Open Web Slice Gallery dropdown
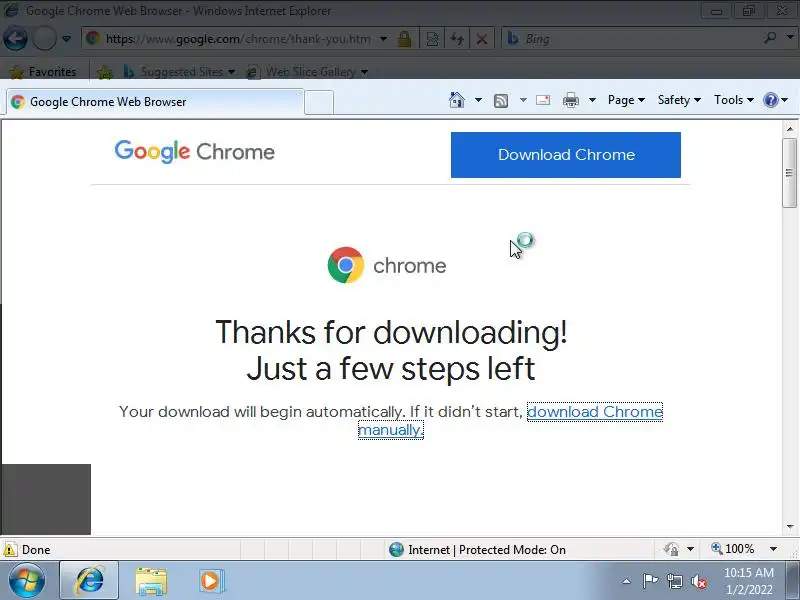 coord(307,72)
